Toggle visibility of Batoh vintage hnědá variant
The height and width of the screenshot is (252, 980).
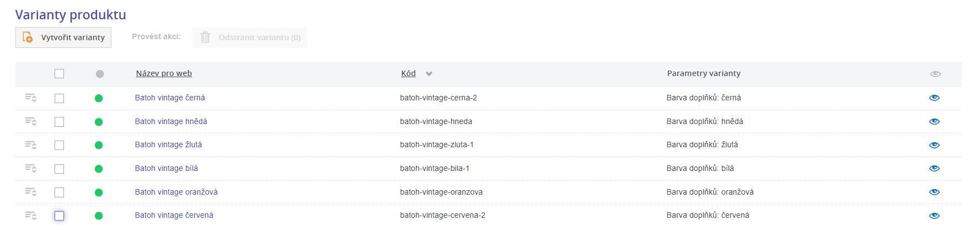pyautogui.click(x=934, y=121)
